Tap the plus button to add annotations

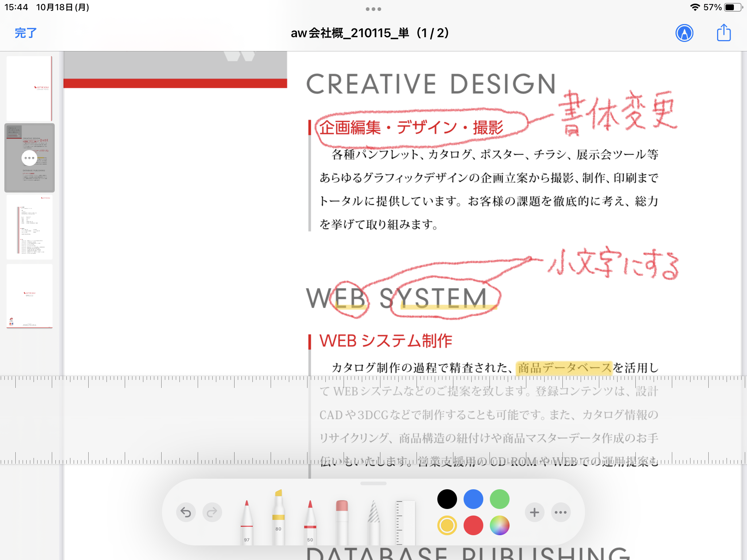[534, 512]
